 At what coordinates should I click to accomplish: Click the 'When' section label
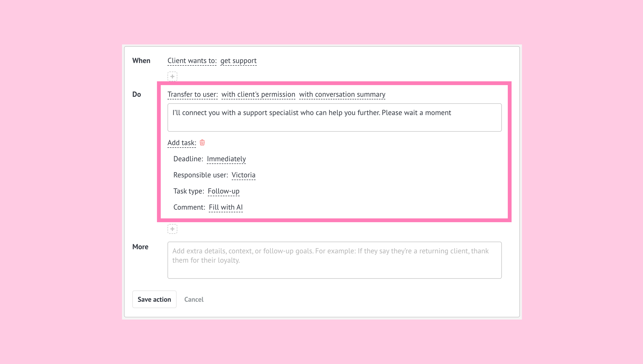(x=141, y=61)
